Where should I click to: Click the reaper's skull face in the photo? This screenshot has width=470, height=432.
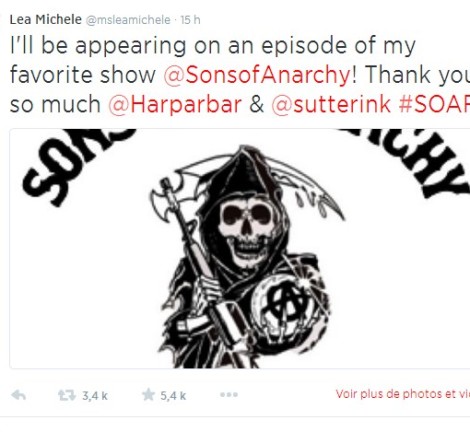tap(248, 230)
